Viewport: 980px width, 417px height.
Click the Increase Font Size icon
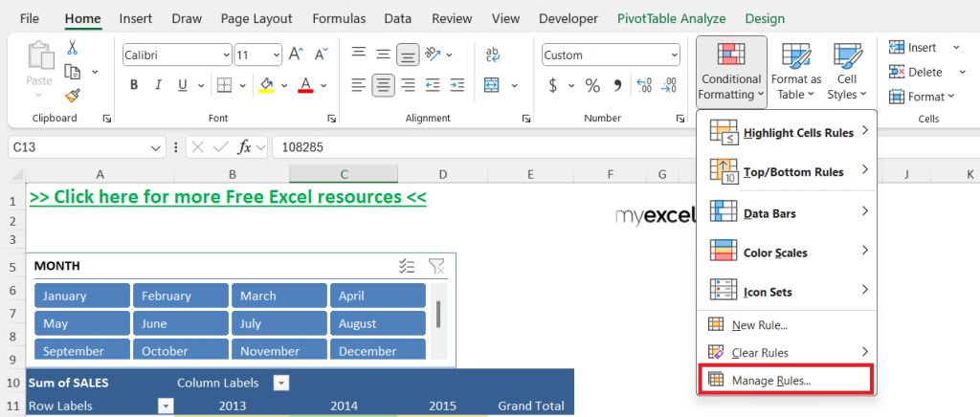(x=297, y=55)
